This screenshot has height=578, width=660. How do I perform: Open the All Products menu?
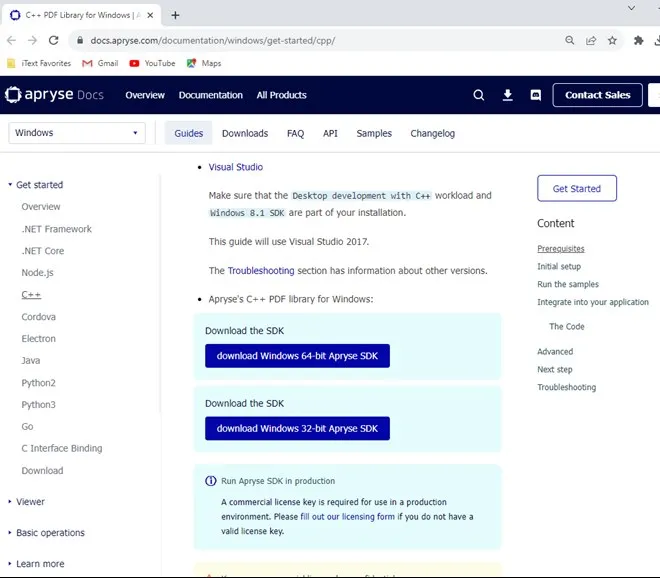pos(282,95)
